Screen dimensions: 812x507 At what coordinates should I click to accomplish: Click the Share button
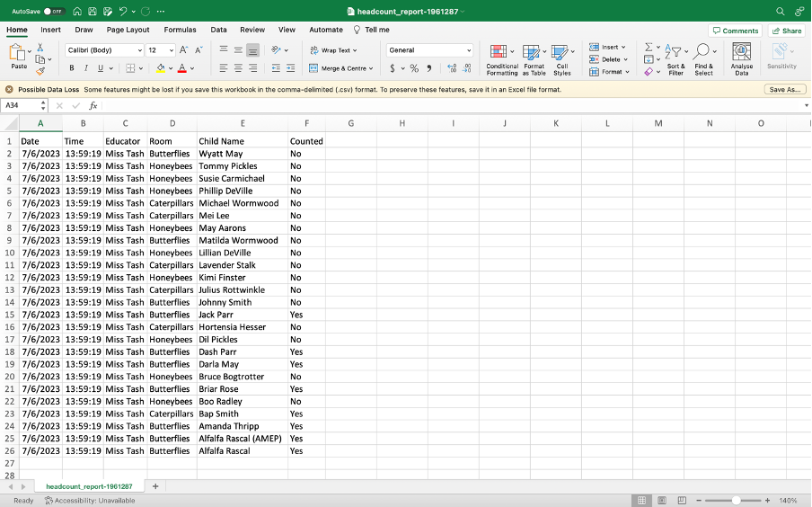pos(787,31)
